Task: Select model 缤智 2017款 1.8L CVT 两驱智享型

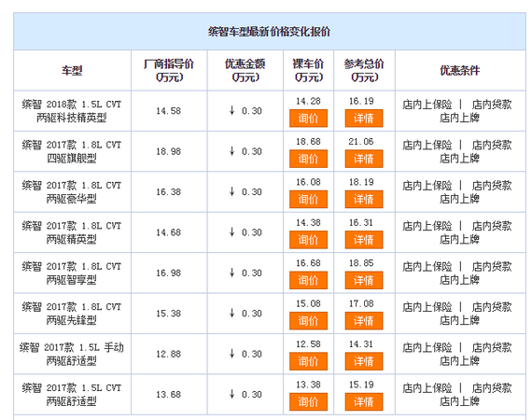Action: click(x=72, y=273)
